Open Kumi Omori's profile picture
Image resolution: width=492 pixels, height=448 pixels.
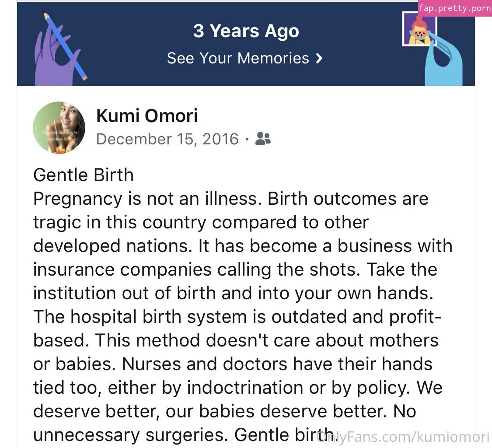coord(59,127)
